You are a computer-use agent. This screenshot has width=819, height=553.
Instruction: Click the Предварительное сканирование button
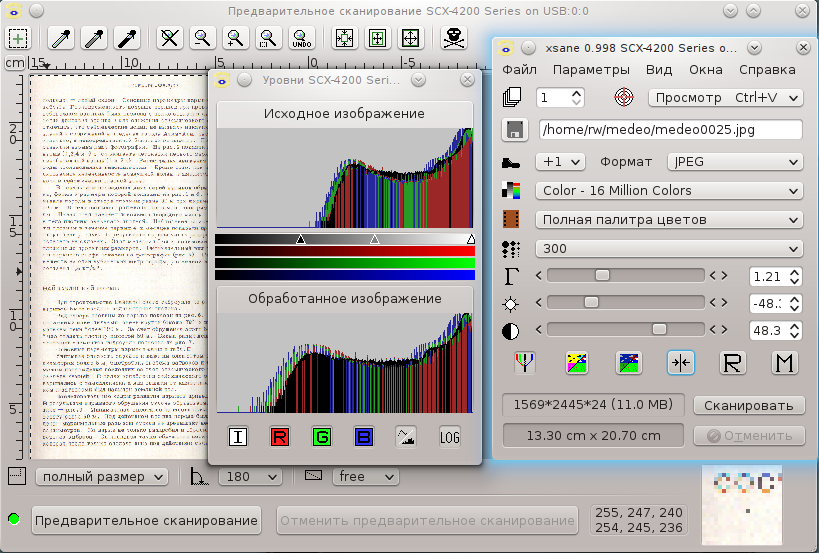[146, 520]
